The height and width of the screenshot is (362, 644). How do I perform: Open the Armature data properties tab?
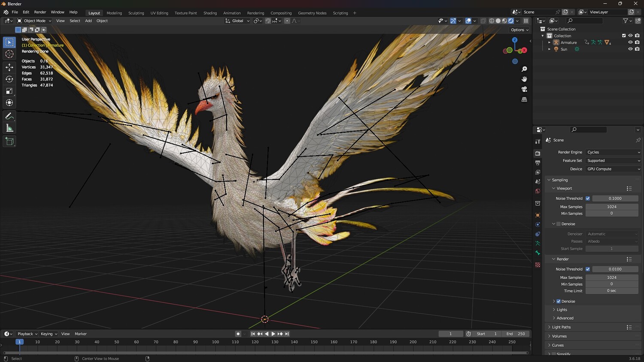[x=538, y=244]
